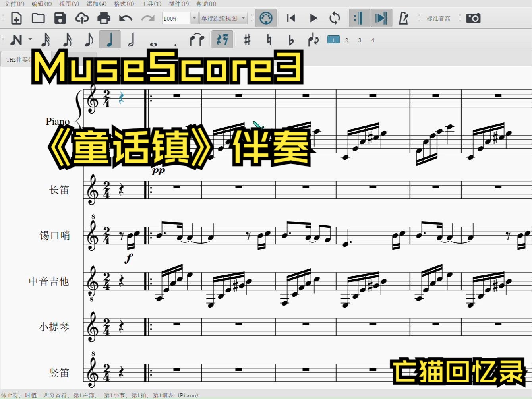Image resolution: width=532 pixels, height=399 pixels.
Task: Select voice 4
Action: click(x=373, y=40)
